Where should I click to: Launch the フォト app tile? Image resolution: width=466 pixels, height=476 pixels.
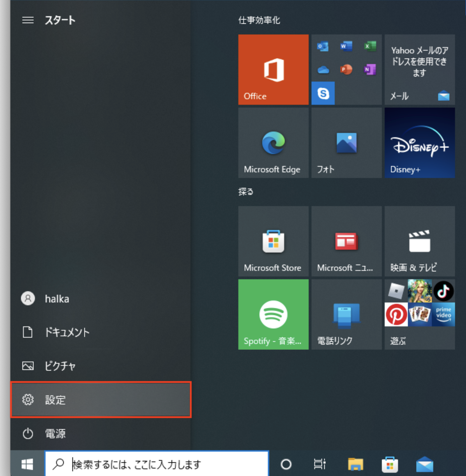click(346, 143)
